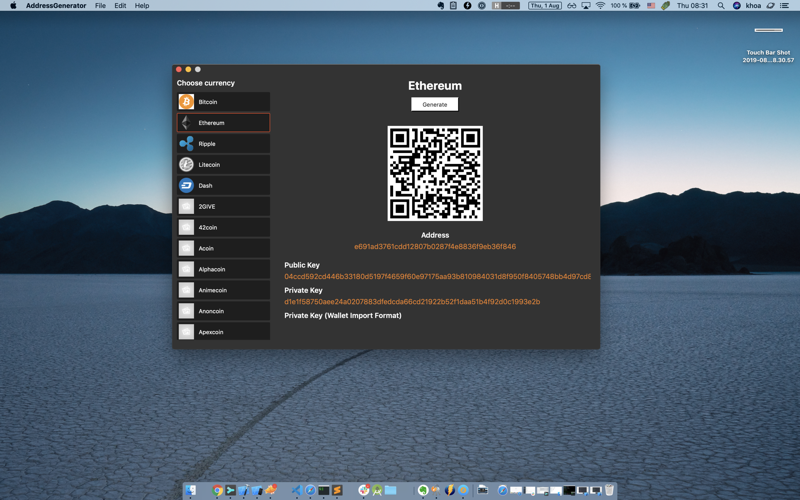Click the Ethereum address text
The height and width of the screenshot is (500, 800).
click(435, 247)
